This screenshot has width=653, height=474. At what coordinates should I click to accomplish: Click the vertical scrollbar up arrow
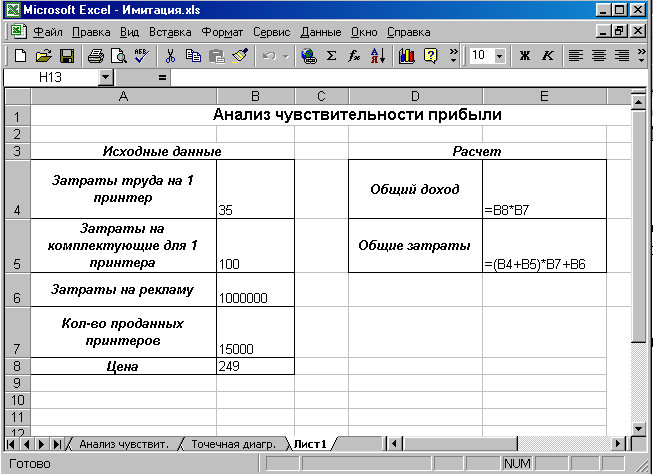639,102
